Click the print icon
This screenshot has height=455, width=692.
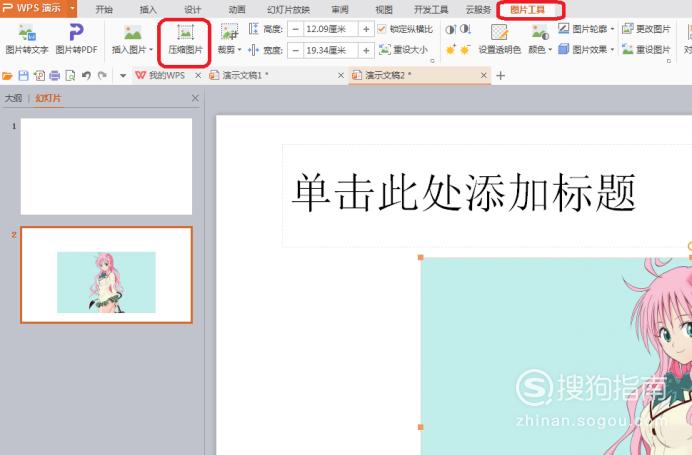pos(55,76)
